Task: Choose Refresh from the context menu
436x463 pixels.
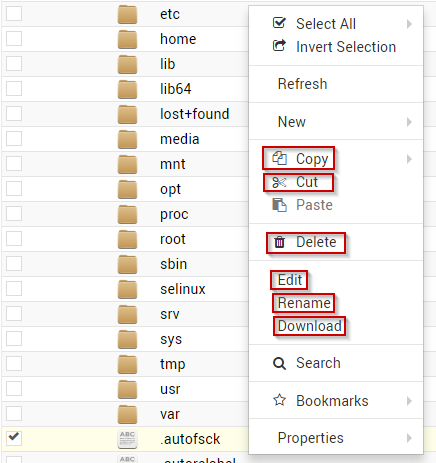Action: 303,84
